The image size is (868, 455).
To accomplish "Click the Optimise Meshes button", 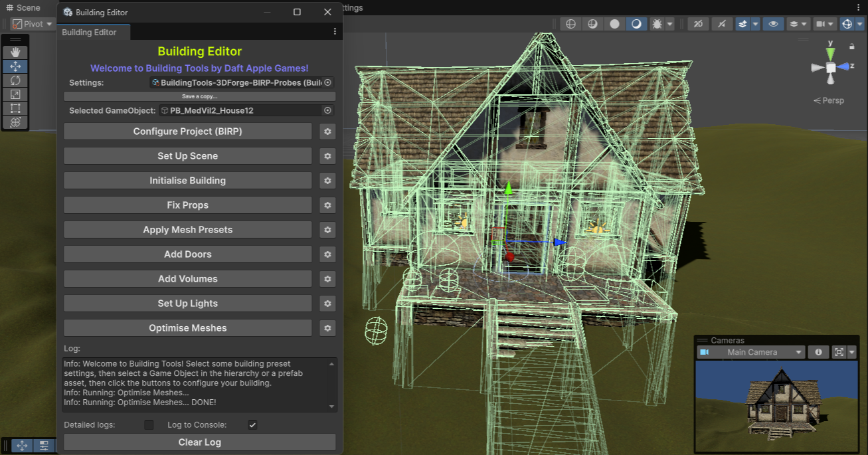I will pyautogui.click(x=187, y=328).
